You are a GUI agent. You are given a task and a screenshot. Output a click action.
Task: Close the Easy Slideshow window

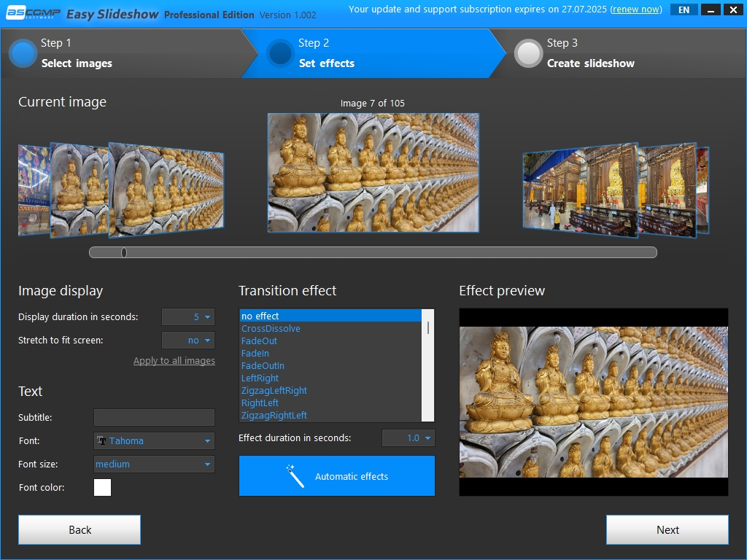click(734, 9)
